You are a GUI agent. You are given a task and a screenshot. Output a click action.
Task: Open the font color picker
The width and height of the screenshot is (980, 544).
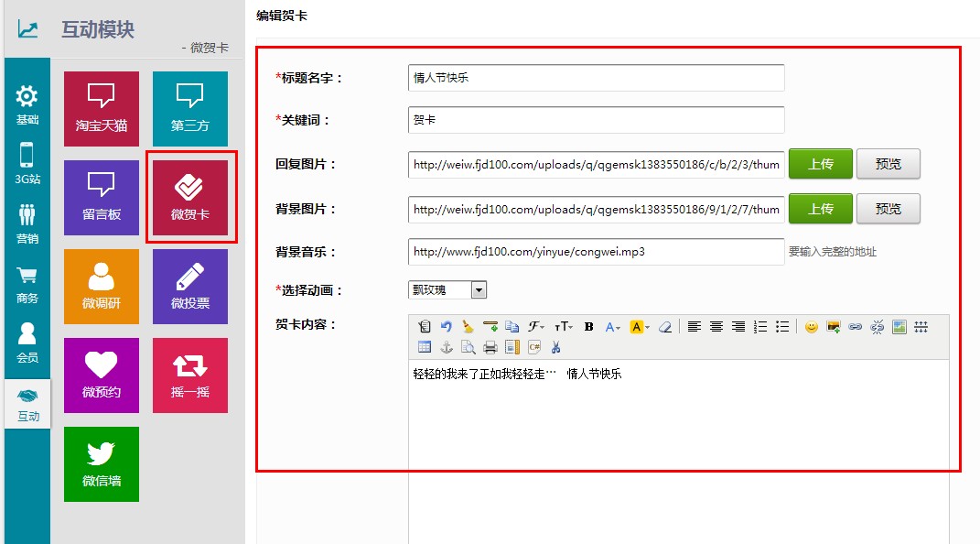click(x=612, y=326)
